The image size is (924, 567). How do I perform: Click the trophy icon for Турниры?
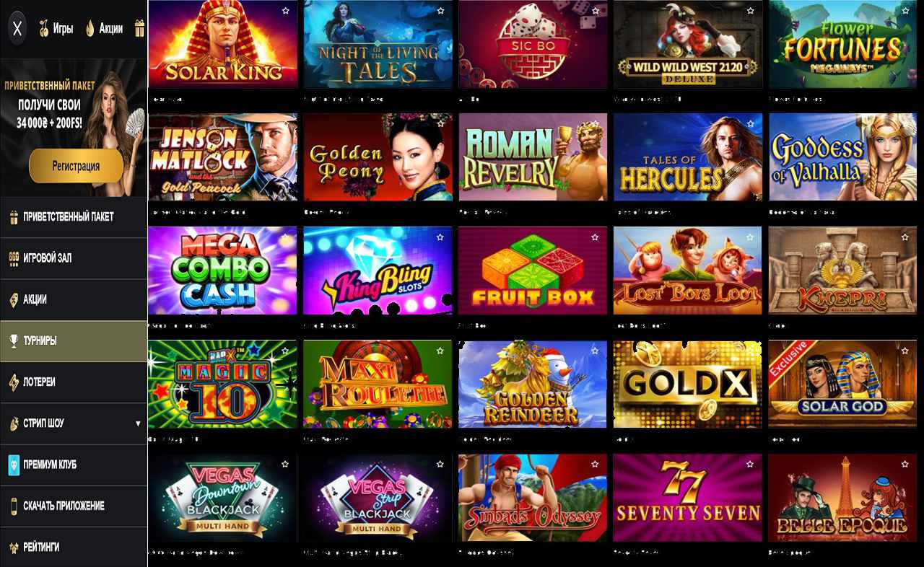pyautogui.click(x=14, y=340)
